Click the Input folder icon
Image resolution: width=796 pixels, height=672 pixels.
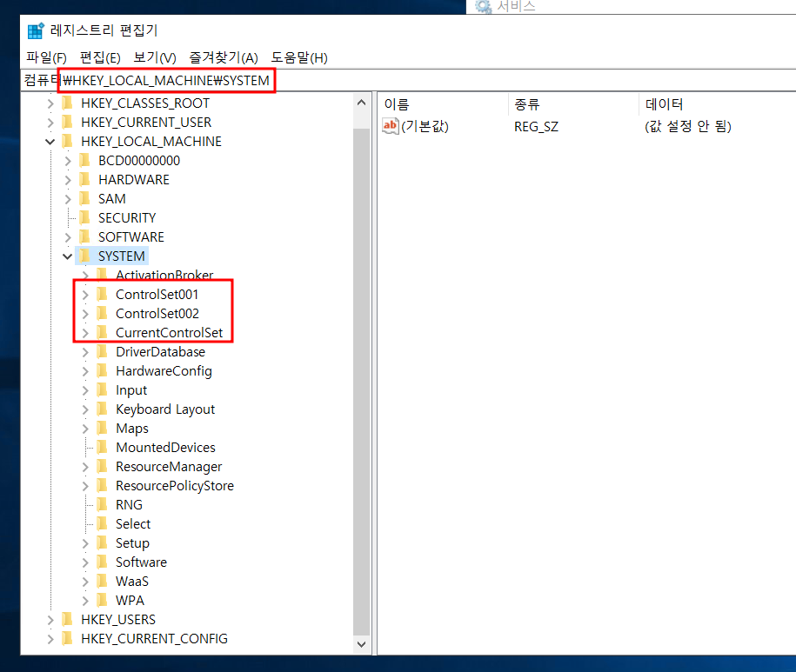102,390
